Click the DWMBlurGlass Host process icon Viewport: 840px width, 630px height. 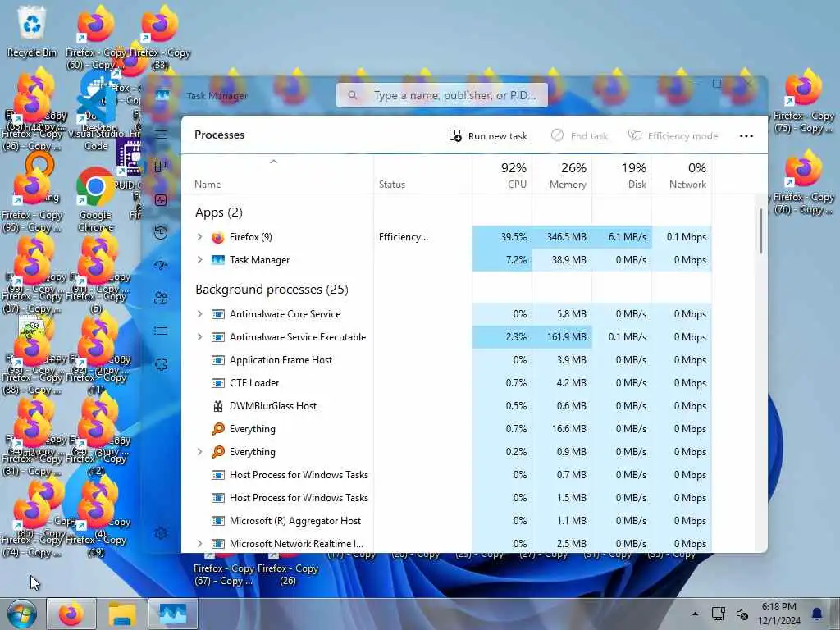(217, 406)
